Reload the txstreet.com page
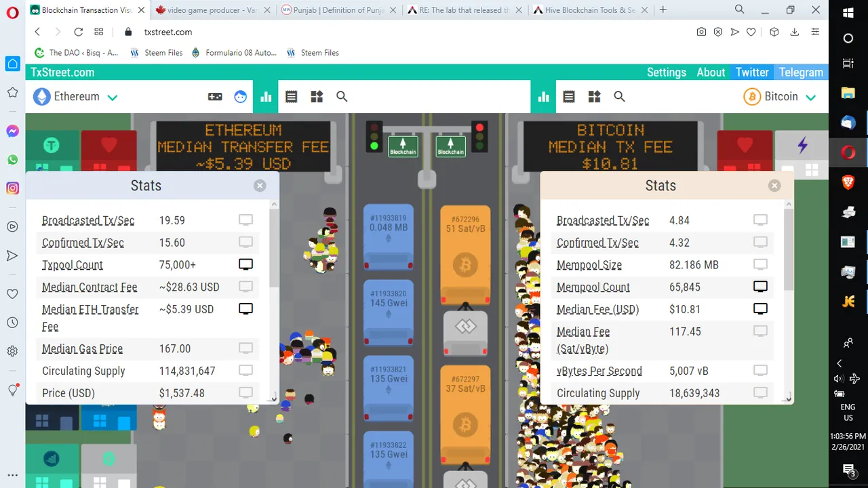The height and width of the screenshot is (488, 868). 78,32
